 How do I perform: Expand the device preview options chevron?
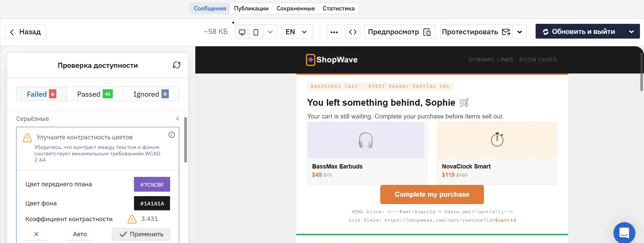pyautogui.click(x=270, y=32)
